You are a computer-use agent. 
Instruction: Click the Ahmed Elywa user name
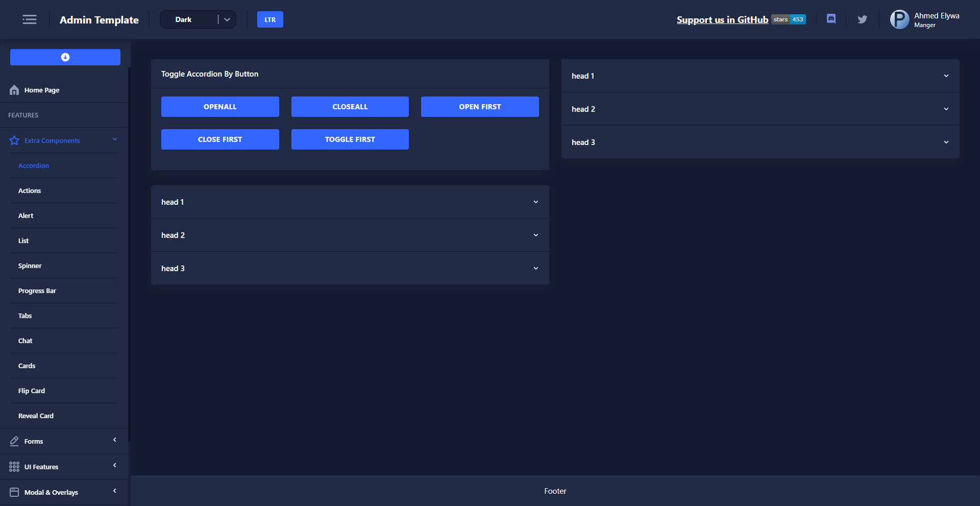click(937, 16)
